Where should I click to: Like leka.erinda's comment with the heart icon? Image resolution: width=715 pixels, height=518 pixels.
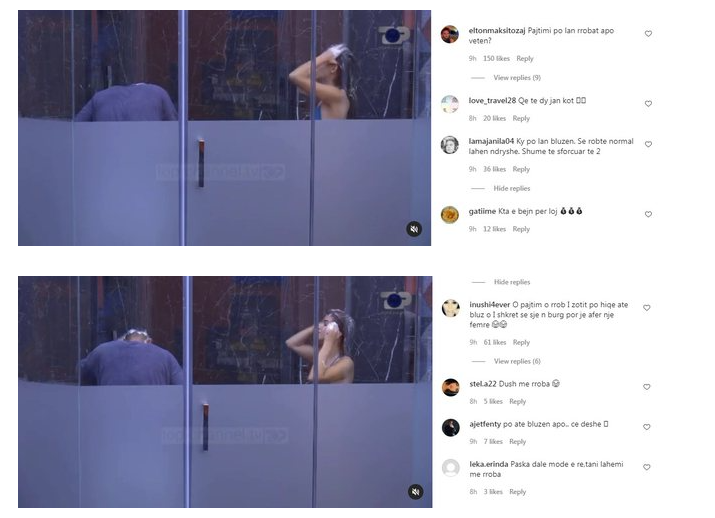647,467
